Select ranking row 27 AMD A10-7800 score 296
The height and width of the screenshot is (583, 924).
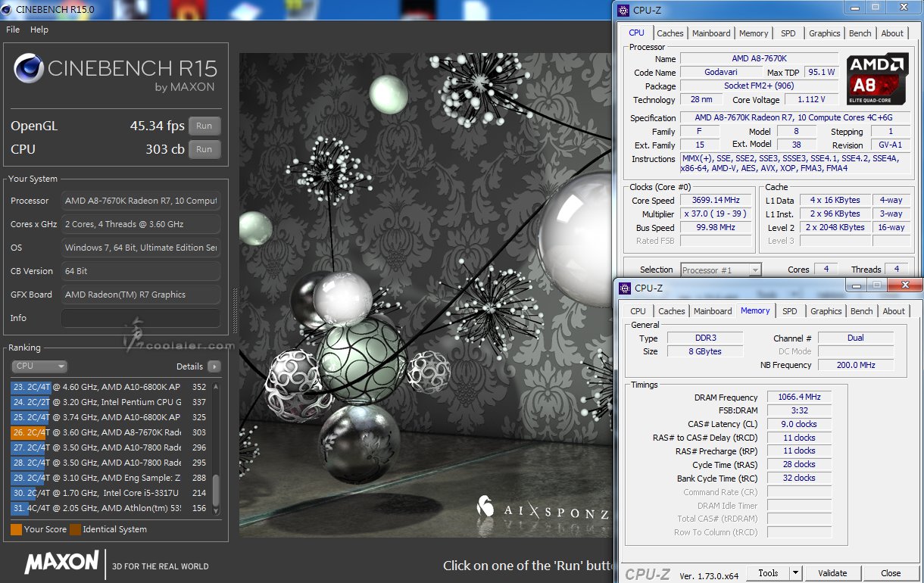click(x=111, y=447)
